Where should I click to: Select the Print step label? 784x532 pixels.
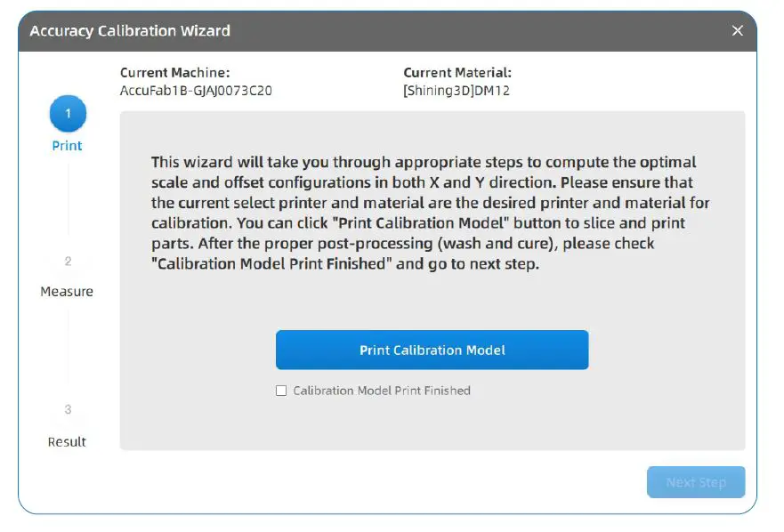[x=67, y=146]
